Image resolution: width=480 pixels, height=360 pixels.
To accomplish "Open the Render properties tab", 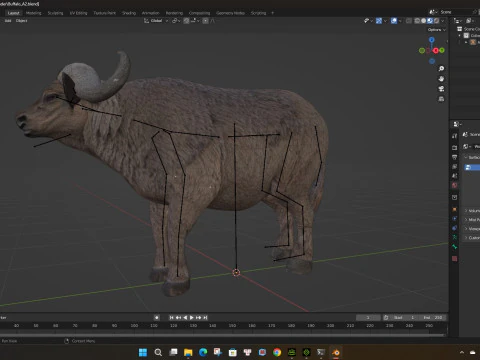I will coord(455,147).
